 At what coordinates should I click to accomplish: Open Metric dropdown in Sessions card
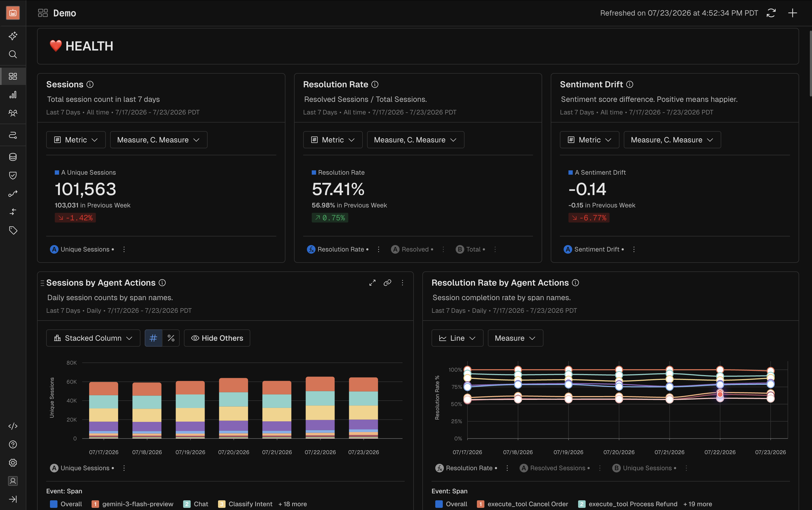click(x=76, y=140)
